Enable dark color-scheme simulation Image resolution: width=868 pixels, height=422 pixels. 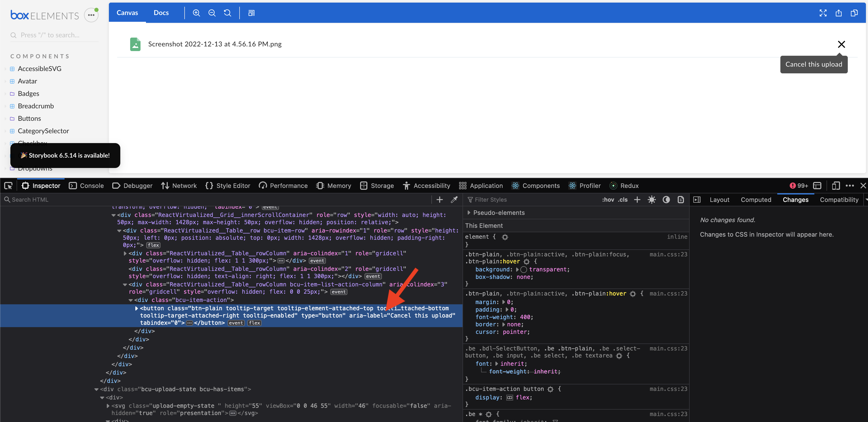pyautogui.click(x=667, y=199)
